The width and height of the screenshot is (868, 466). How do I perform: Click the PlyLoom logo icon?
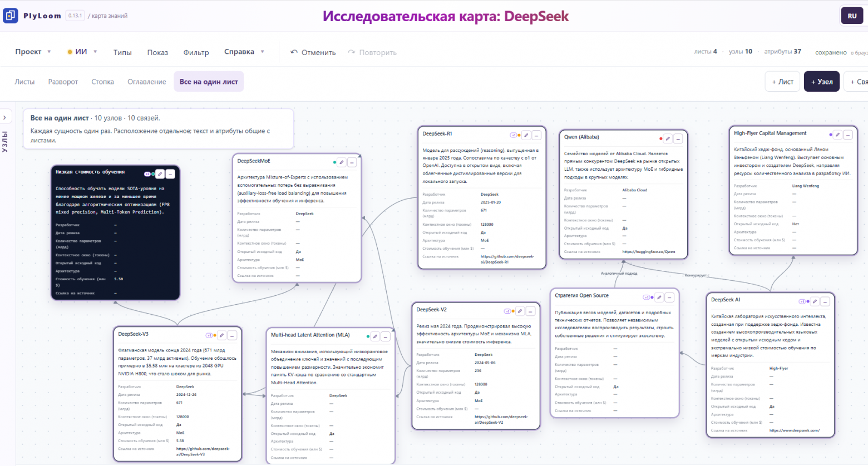(x=10, y=16)
